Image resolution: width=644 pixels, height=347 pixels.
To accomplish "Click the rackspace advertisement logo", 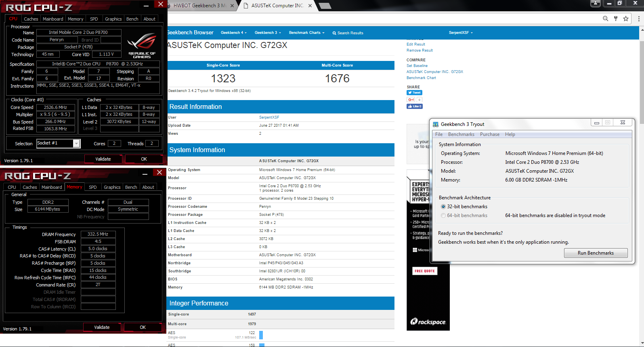I will (x=428, y=322).
